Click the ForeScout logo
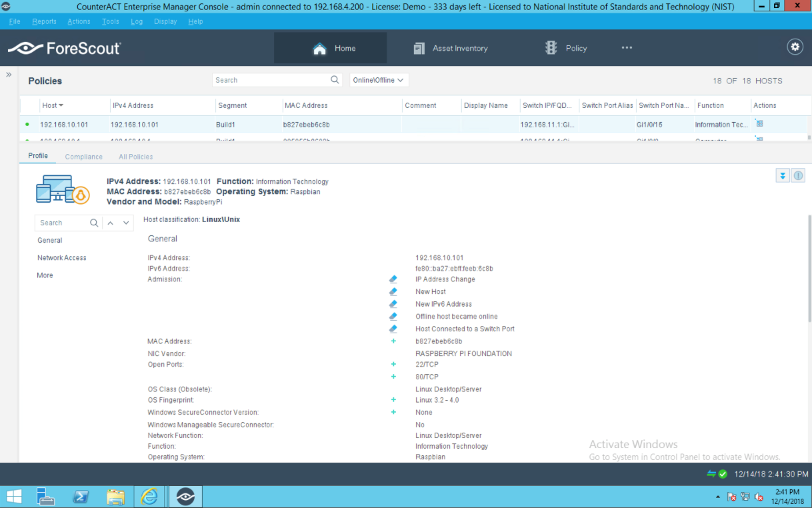 (65, 48)
